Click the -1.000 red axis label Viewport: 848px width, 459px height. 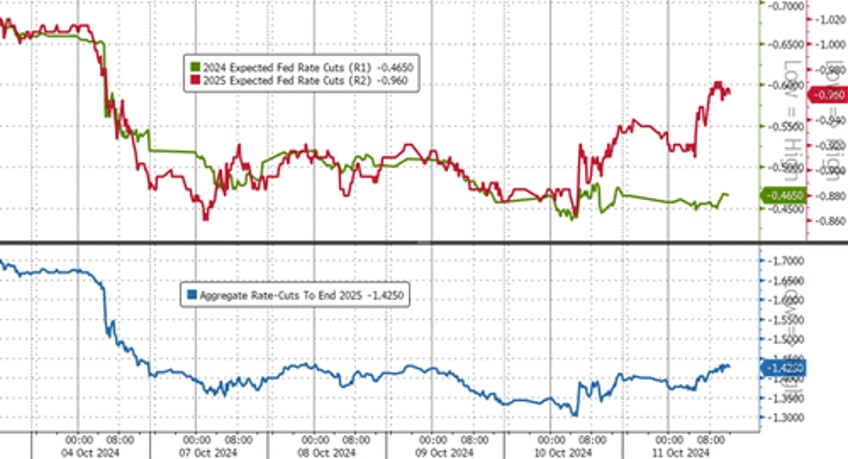pos(830,44)
